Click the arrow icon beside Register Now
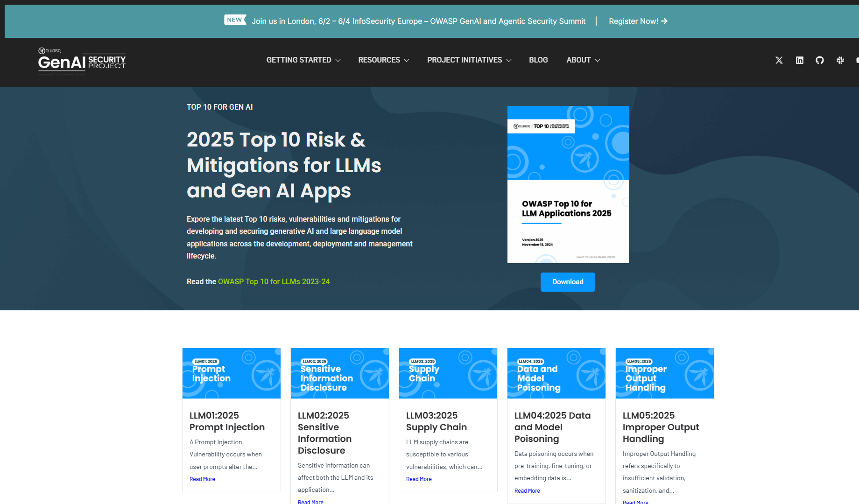Image resolution: width=859 pixels, height=504 pixels. (x=664, y=21)
